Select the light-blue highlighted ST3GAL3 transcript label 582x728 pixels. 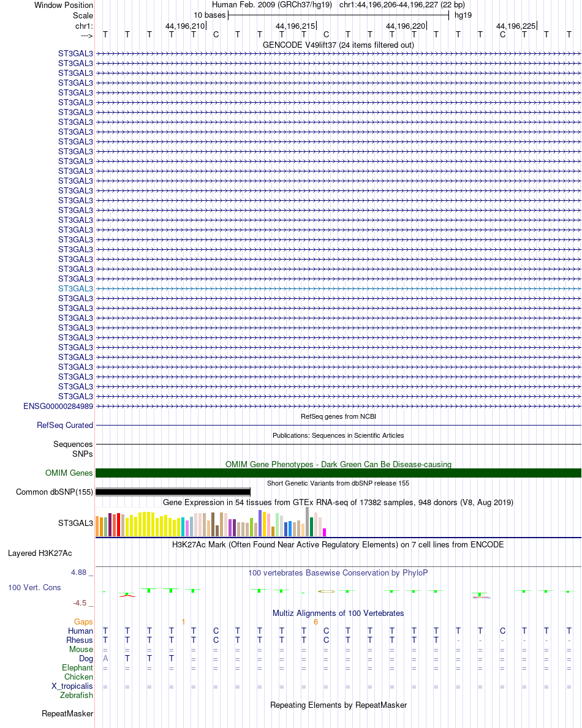click(x=75, y=289)
